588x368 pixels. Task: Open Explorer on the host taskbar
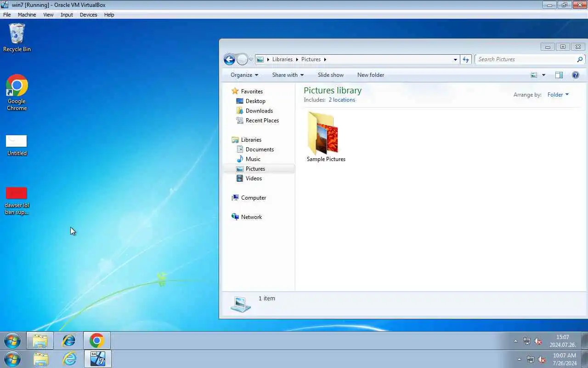[40, 359]
